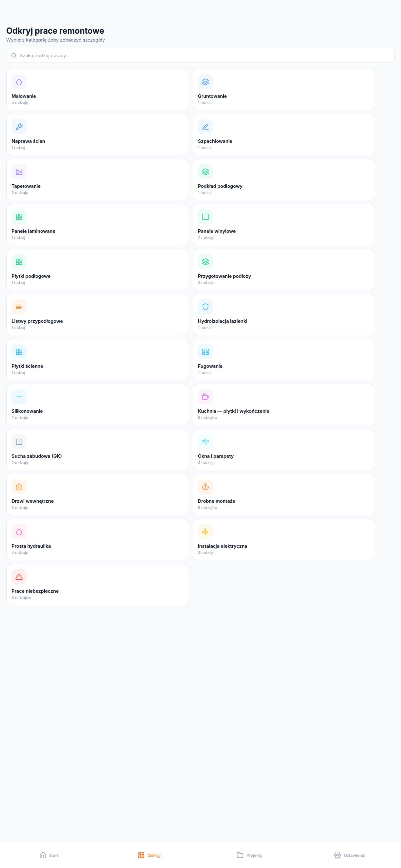Click Hydroizolacja łazienki label

pyautogui.click(x=223, y=321)
